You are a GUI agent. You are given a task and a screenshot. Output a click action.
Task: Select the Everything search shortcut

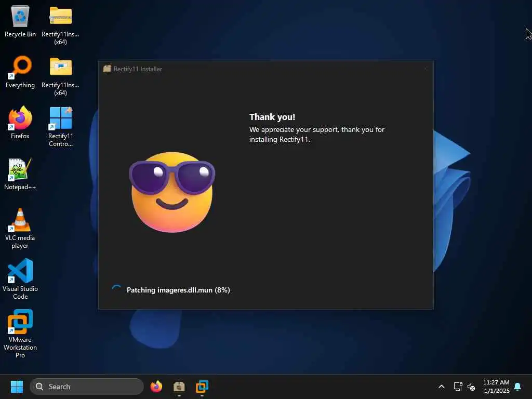[20, 72]
